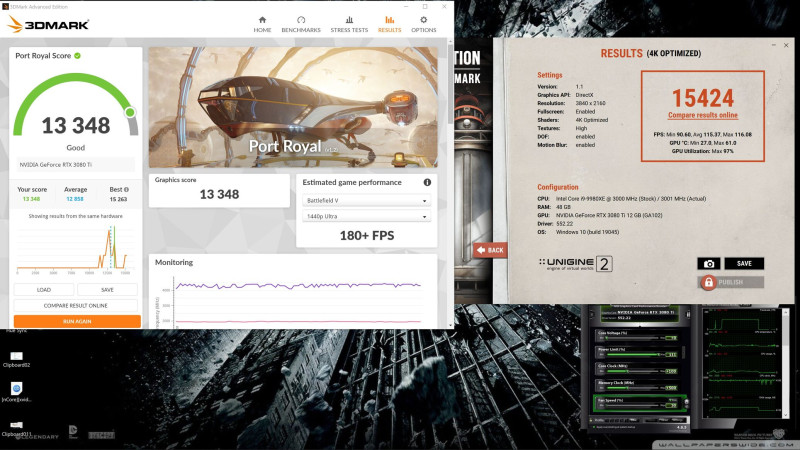
Task: Toggle the Fan Speed Auto button
Action: click(x=673, y=400)
